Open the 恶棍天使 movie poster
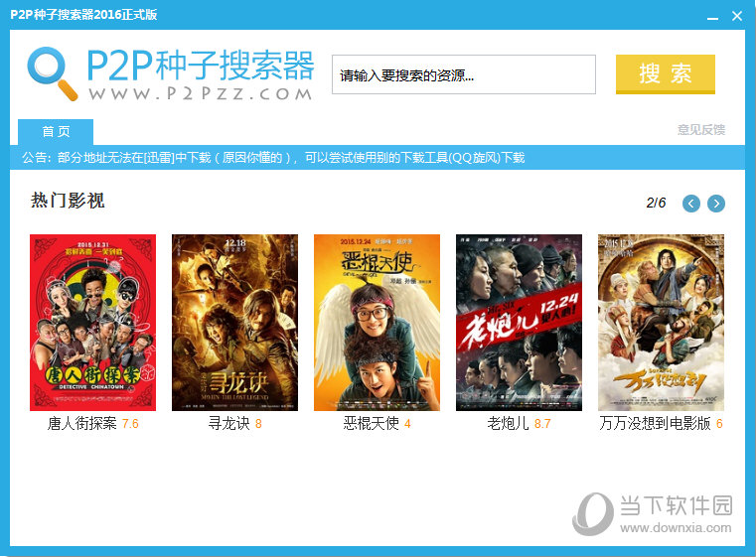Screen dimensions: 756x557 378,323
